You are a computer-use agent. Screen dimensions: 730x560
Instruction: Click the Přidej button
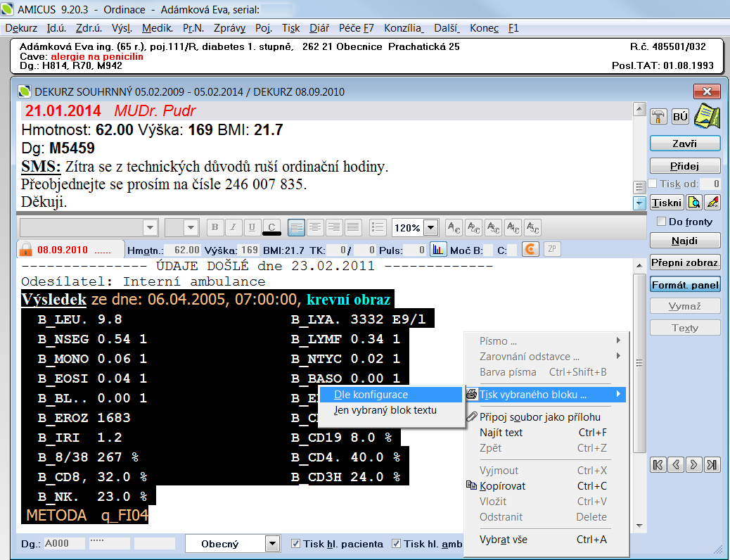[x=685, y=166]
